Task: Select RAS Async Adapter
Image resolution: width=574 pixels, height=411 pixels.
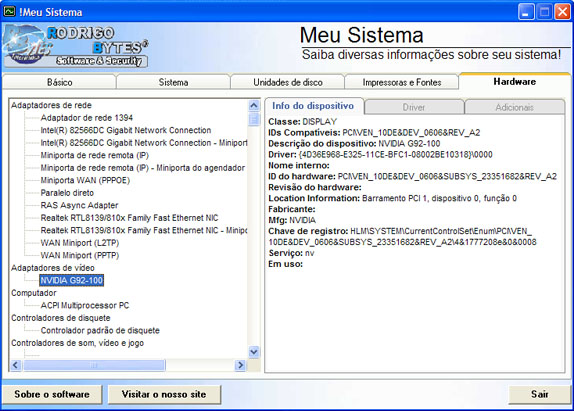Action: point(79,205)
